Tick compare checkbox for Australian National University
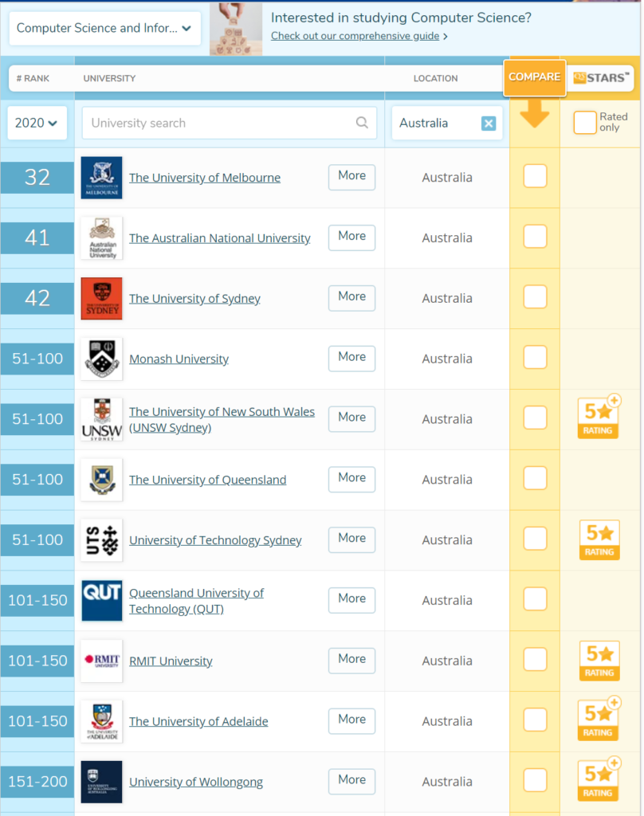 (535, 236)
